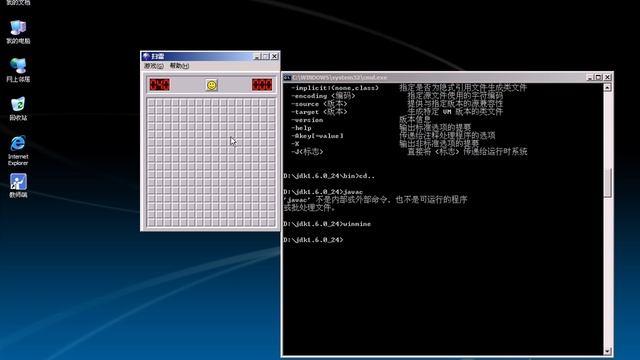Click the cmd window scrollbar down arrow
This screenshot has width=640, height=360.
pos(607,351)
